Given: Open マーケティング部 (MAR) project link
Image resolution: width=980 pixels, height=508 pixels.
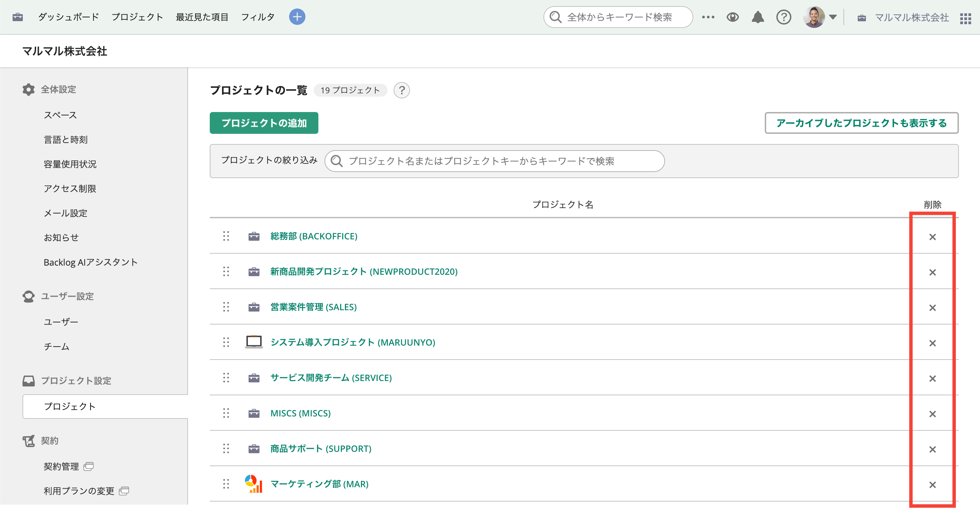Looking at the screenshot, I should click(319, 483).
